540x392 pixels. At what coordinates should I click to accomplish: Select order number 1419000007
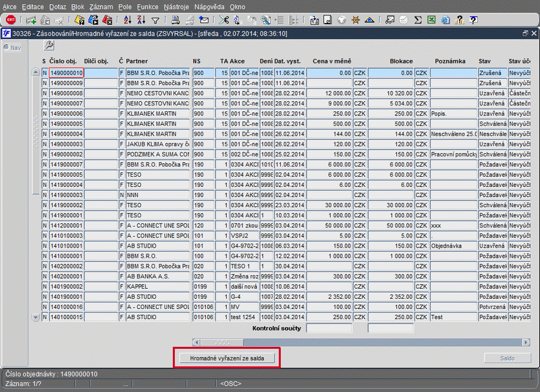[x=66, y=164]
